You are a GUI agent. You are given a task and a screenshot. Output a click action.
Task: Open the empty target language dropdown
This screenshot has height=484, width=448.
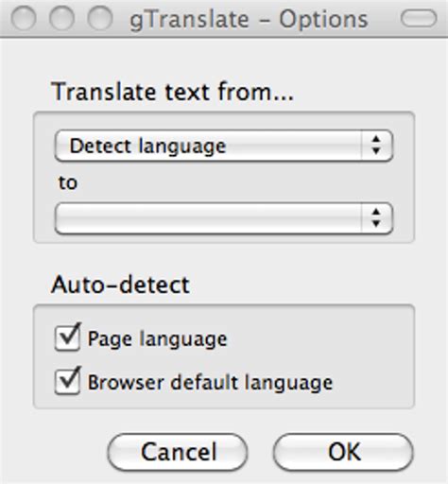click(224, 218)
